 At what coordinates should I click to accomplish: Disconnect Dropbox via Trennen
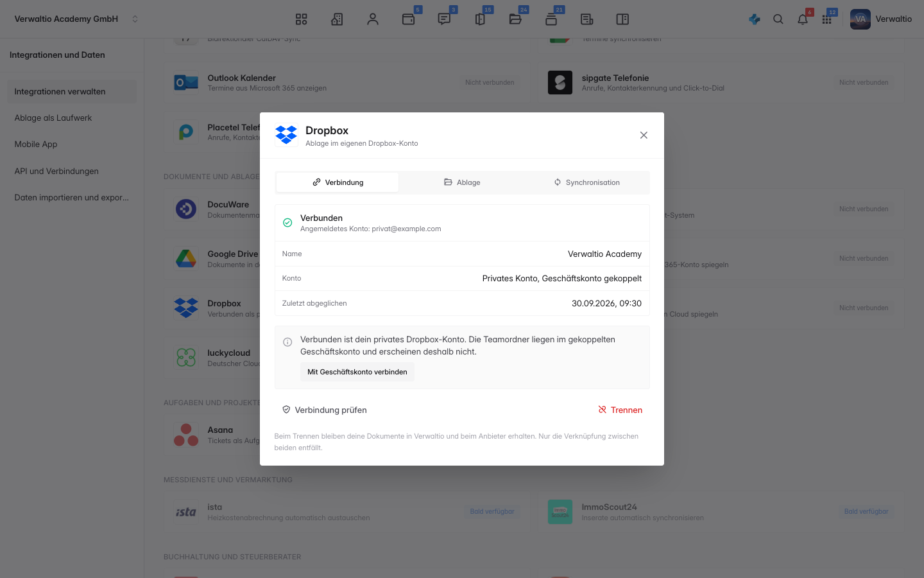coord(620,410)
